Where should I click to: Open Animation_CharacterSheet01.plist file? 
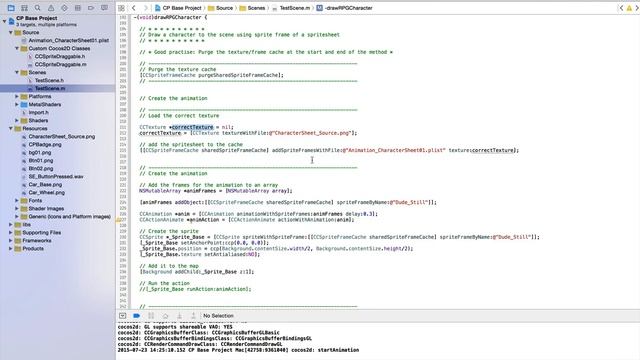pyautogui.click(x=65, y=40)
